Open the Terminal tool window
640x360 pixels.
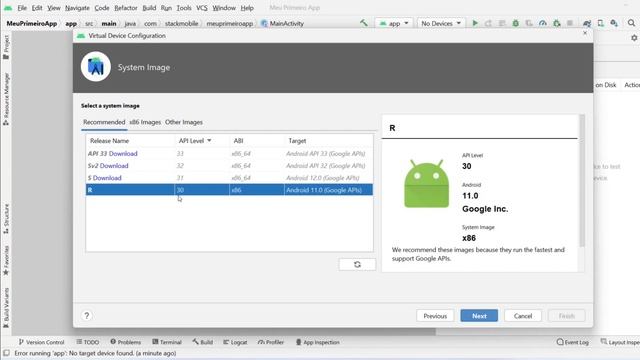[x=167, y=342]
